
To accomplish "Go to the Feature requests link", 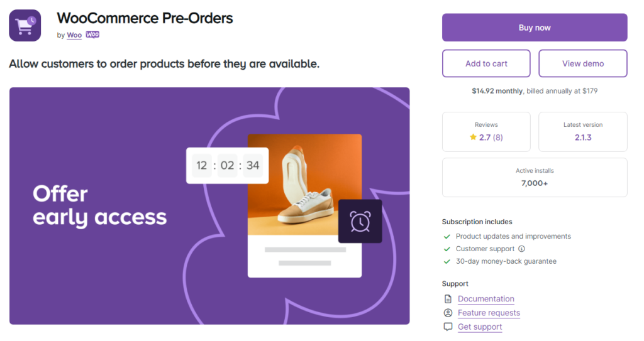I will 489,313.
